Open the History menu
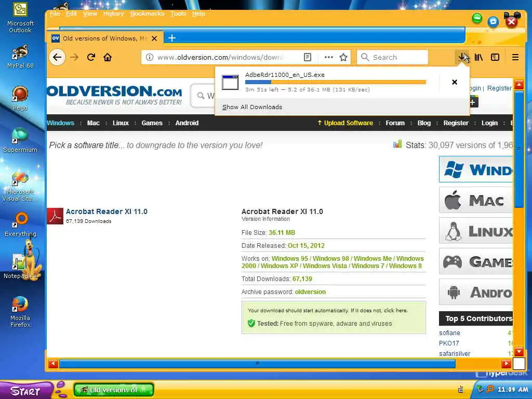 113,14
